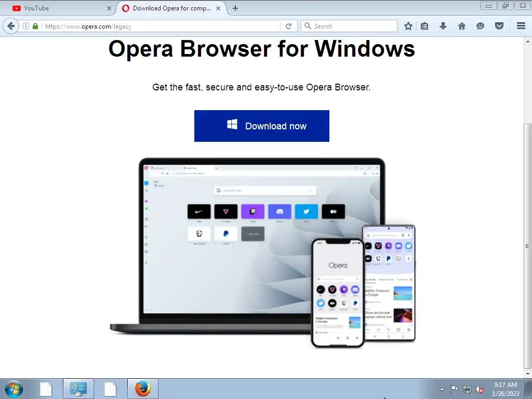Open the first blank document taskbar icon
The width and height of the screenshot is (532, 399).
pyautogui.click(x=46, y=389)
